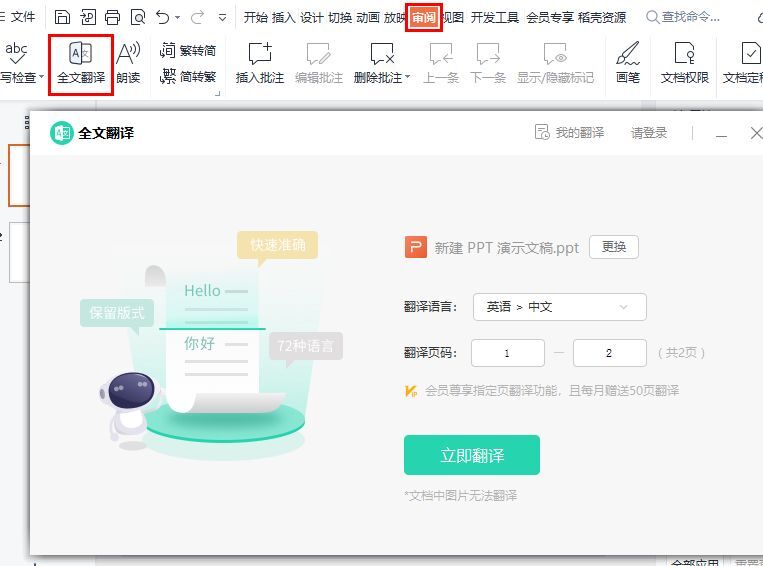Switch to the 插入 tab
The height and width of the screenshot is (566, 763).
284,18
